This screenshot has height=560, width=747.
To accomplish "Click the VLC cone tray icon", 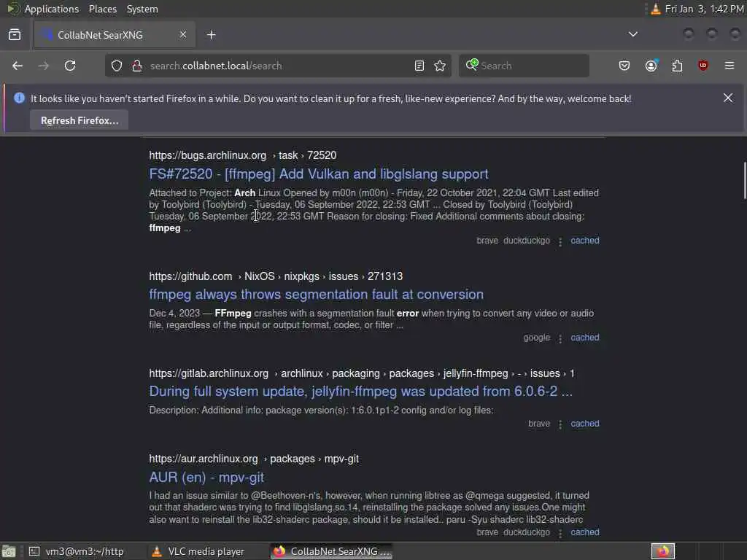I will pyautogui.click(x=656, y=9).
